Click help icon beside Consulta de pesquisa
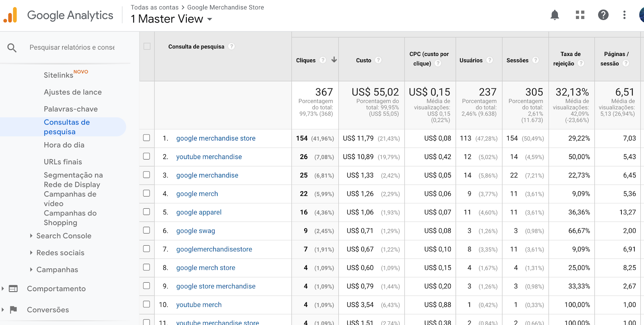 [x=231, y=46]
